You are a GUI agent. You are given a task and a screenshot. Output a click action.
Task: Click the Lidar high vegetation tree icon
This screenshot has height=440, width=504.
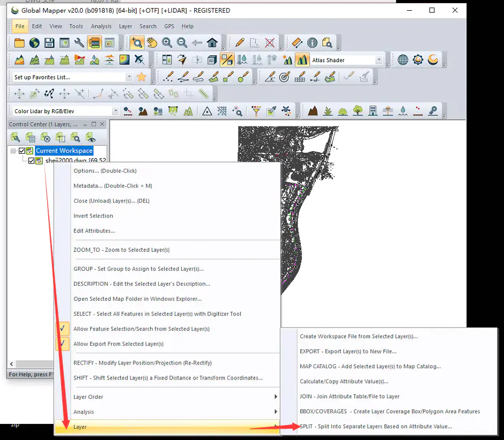click(358, 111)
